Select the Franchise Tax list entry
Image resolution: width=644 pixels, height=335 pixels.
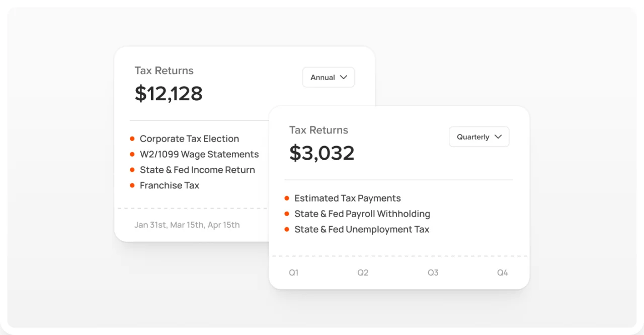tap(170, 185)
